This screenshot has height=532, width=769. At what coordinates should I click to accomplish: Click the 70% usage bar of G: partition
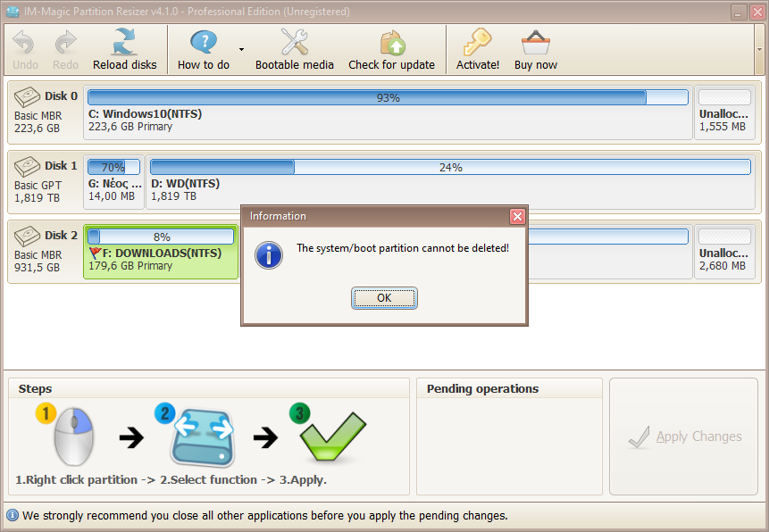[113, 167]
